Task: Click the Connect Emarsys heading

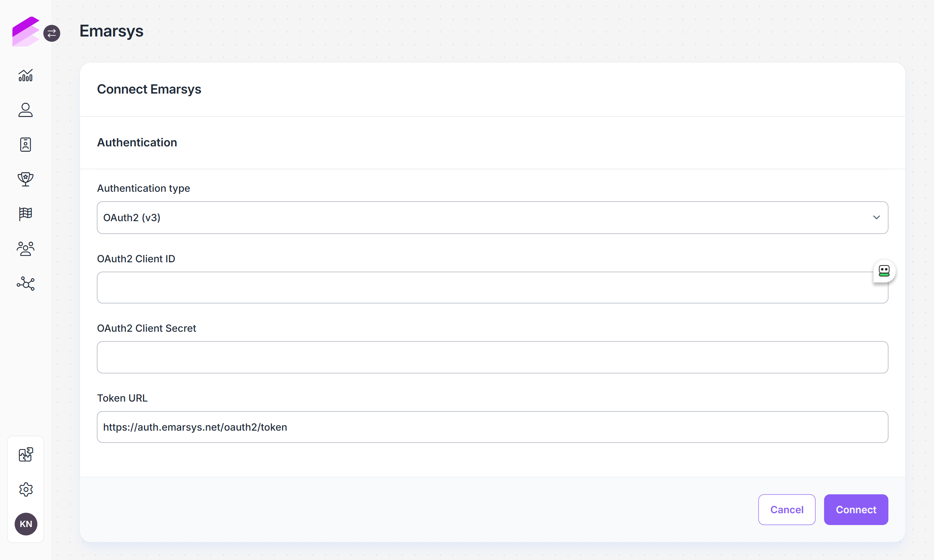Action: (x=149, y=89)
